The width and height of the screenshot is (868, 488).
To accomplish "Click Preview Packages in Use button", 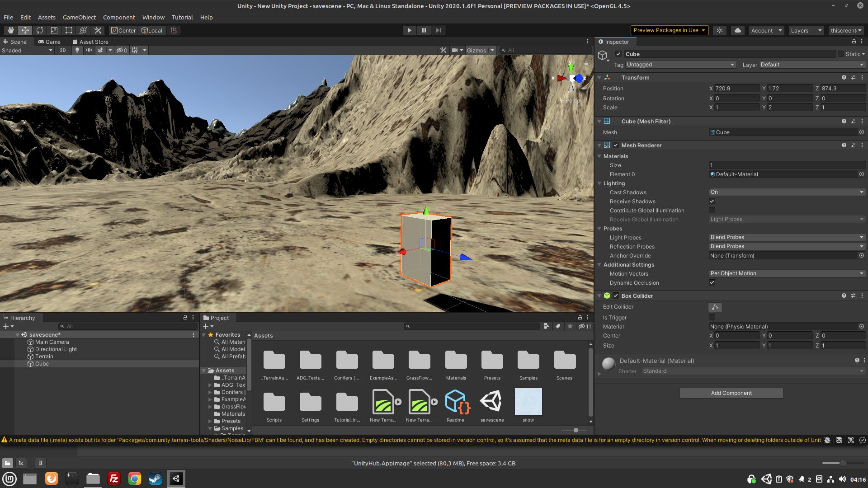I will coord(670,30).
